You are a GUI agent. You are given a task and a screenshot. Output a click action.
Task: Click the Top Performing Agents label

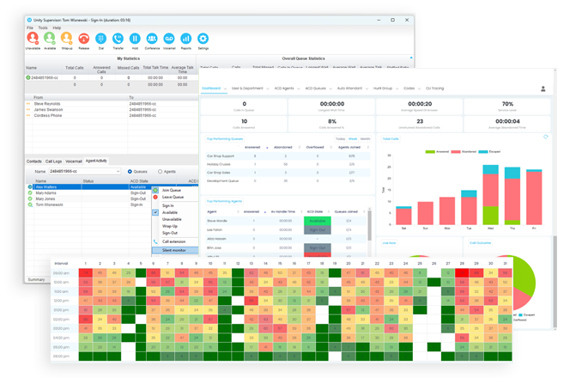(224, 201)
